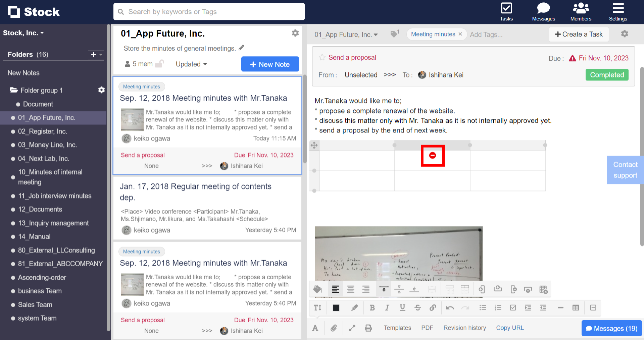
Task: Click the strikethrough formatting icon
Action: [417, 307]
